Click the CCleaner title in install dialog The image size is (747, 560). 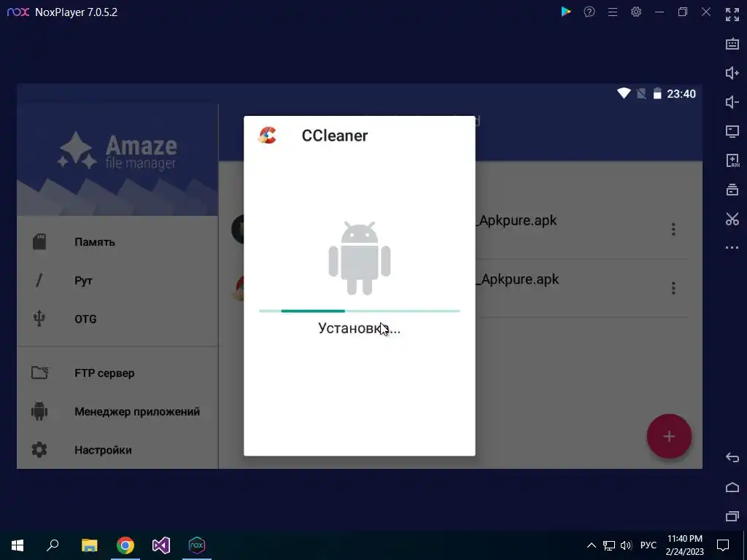(334, 136)
